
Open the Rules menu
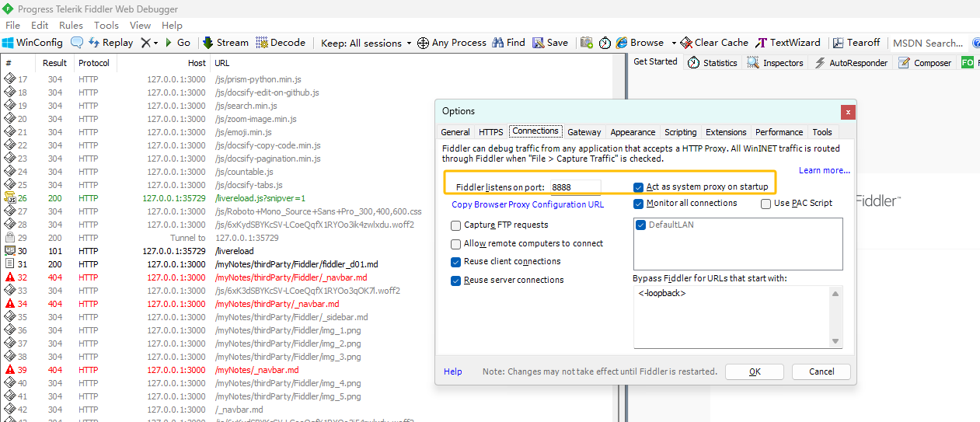[x=71, y=26]
